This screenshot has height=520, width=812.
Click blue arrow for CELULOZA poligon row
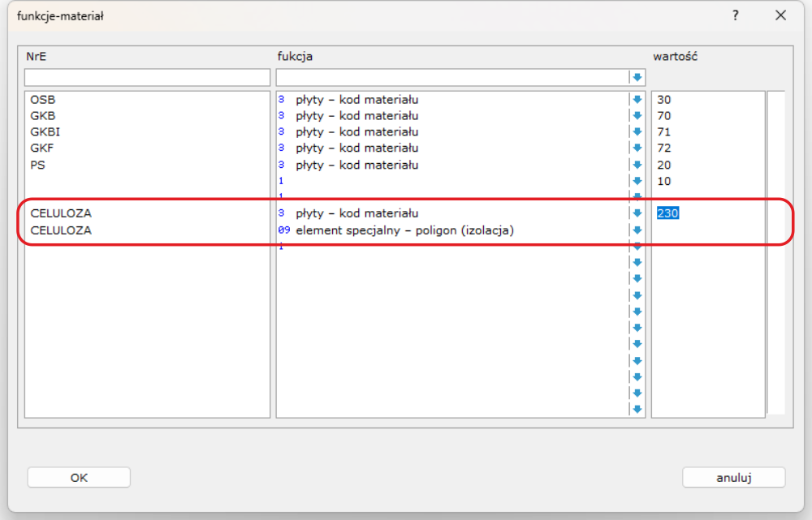click(x=637, y=230)
